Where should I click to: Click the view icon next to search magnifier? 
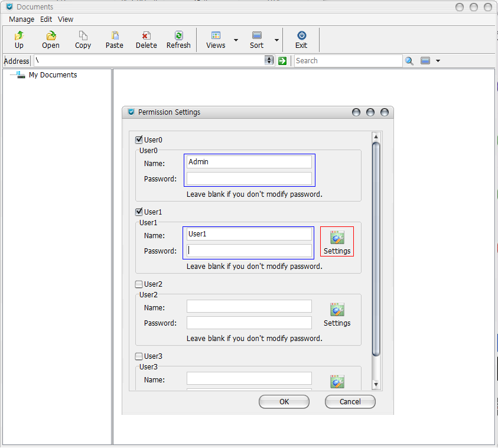(x=425, y=61)
